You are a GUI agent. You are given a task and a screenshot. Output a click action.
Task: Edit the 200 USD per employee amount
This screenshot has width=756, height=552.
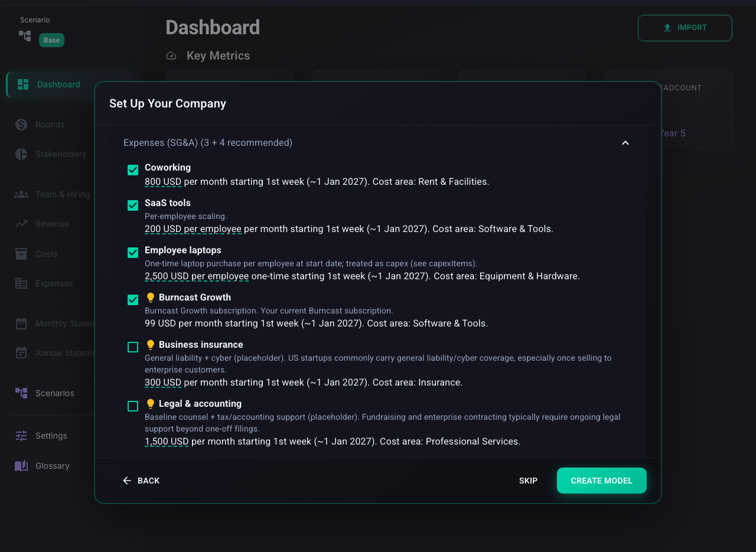(193, 229)
